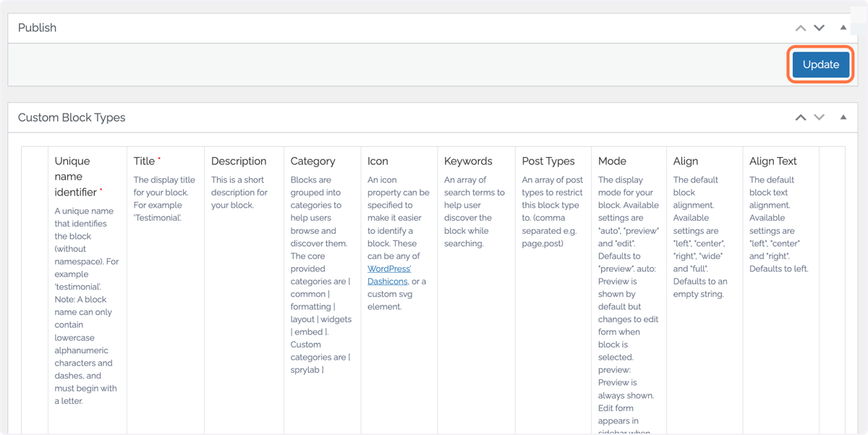Select the Description column header
This screenshot has width=868, height=435.
[x=239, y=161]
